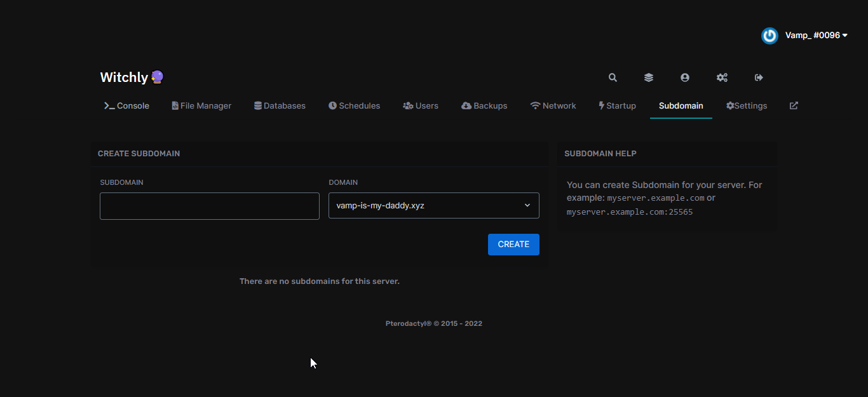The height and width of the screenshot is (397, 868).
Task: Open the account profile icon
Action: tap(685, 77)
